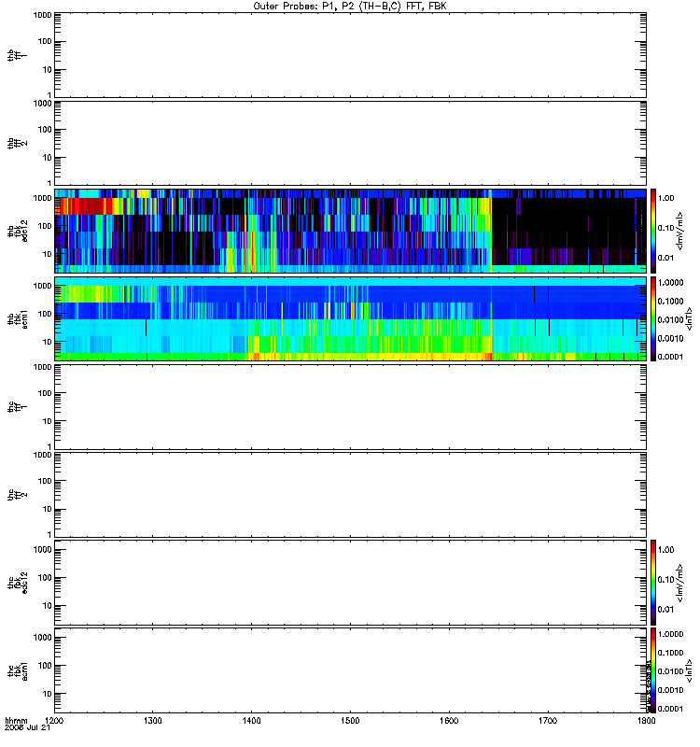Click the <|mV/m|> unit label of thc edc12
The image size is (700, 747).
pos(680,583)
